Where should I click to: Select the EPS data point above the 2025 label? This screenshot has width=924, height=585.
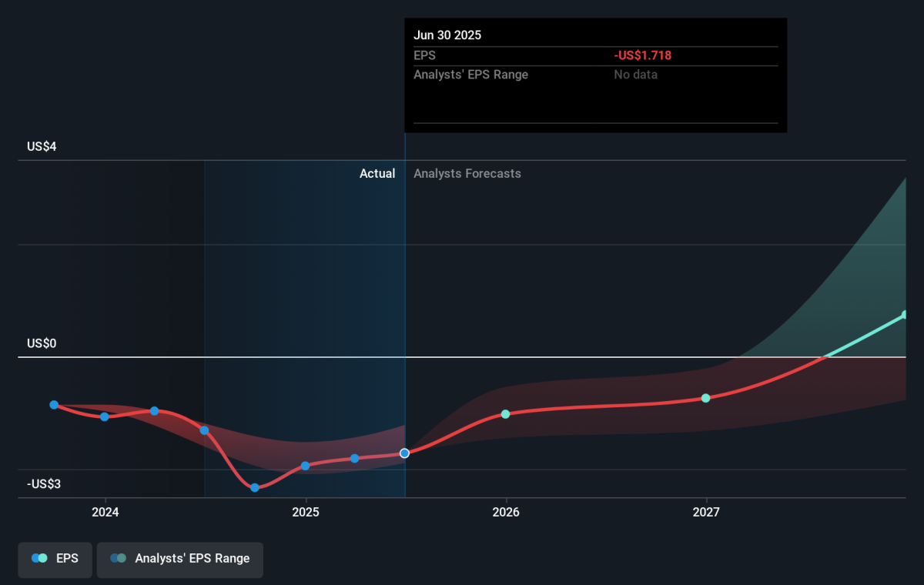click(x=305, y=466)
